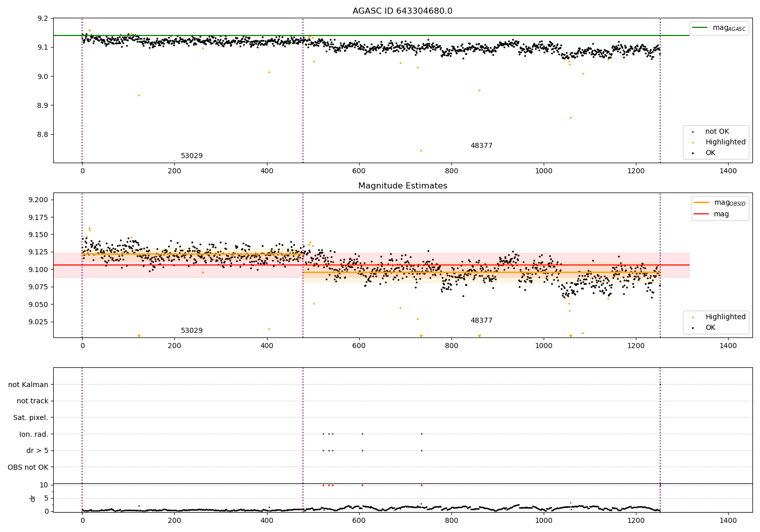This screenshot has height=532, width=760.
Task: Click the "9.1" y-axis tick of top plot
Action: [43, 48]
